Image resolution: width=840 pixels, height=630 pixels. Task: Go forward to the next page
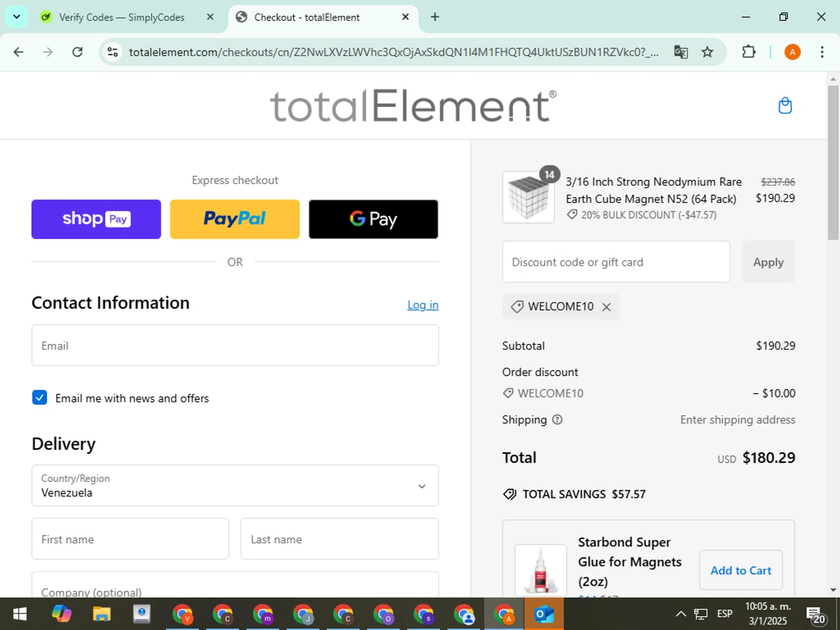pyautogui.click(x=48, y=52)
